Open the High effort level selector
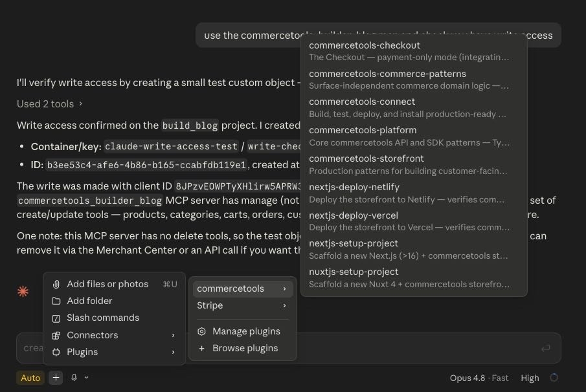 [530, 378]
